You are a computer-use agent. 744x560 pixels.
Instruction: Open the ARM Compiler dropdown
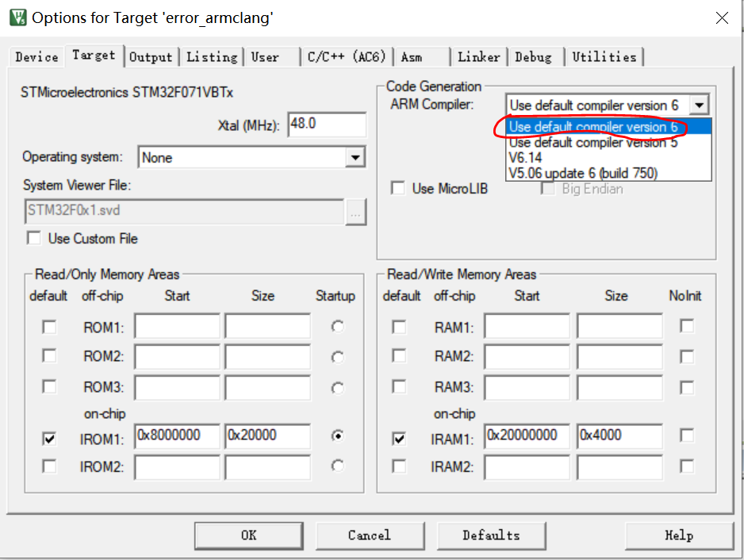click(x=700, y=104)
